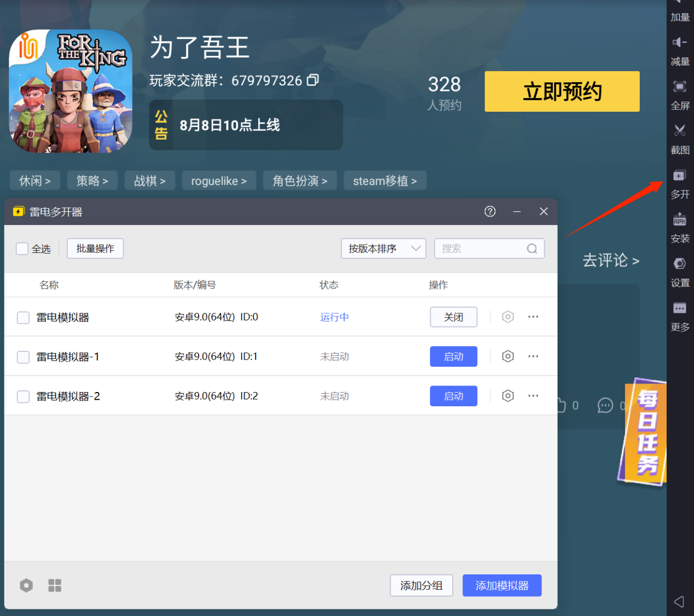Select the 雷电模拟器-2 row checkbox

[x=23, y=396]
